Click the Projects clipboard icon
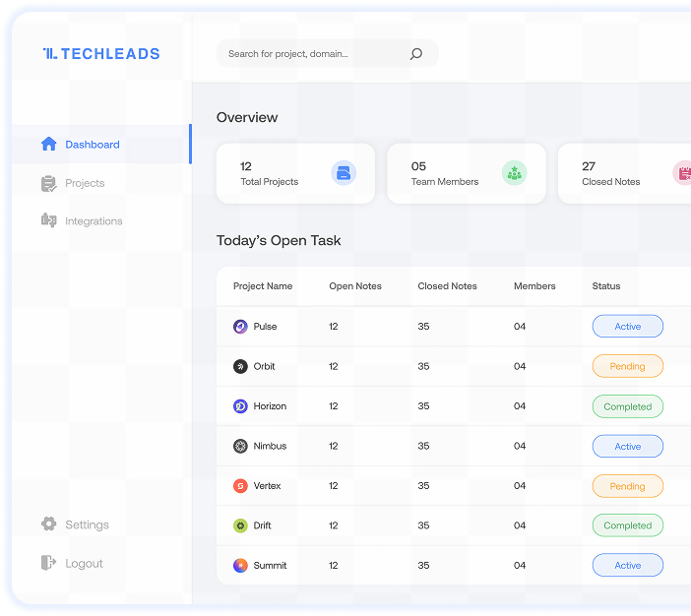 tap(48, 183)
